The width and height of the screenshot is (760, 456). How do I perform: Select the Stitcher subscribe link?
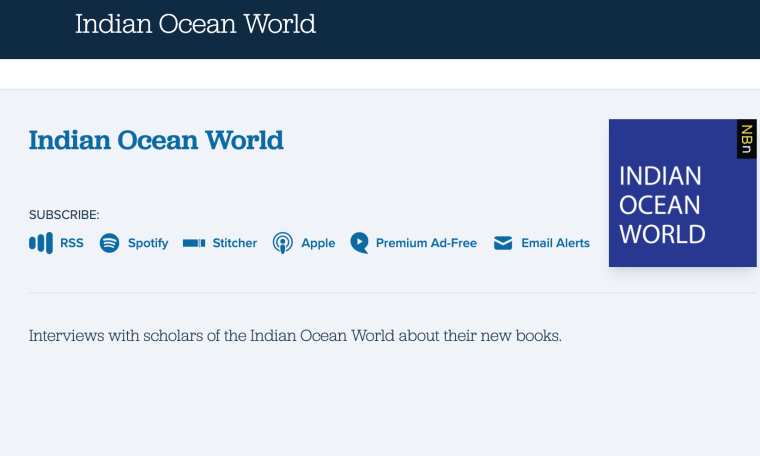pyautogui.click(x=235, y=243)
